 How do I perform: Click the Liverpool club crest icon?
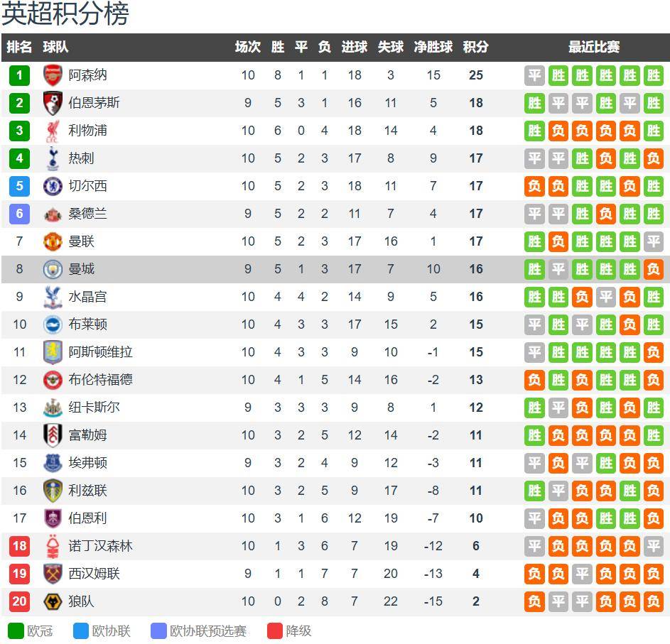pyautogui.click(x=53, y=131)
